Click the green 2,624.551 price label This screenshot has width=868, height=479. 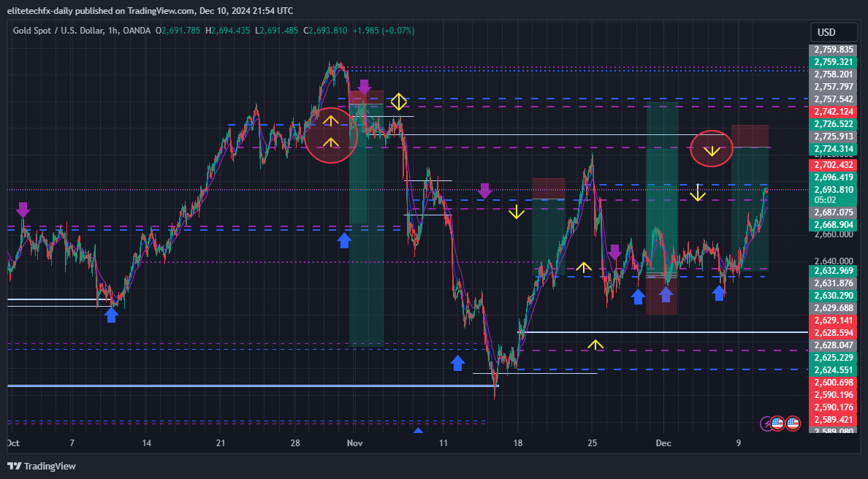click(833, 370)
